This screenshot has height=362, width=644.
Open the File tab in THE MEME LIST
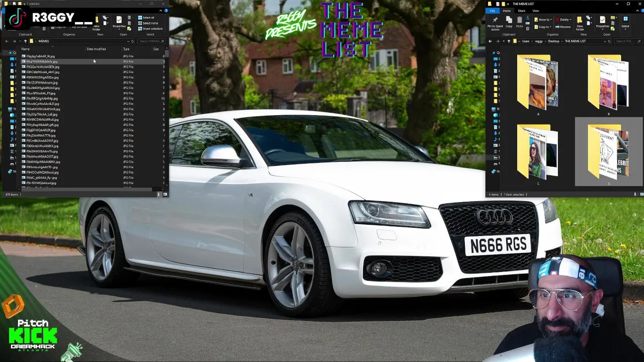493,11
